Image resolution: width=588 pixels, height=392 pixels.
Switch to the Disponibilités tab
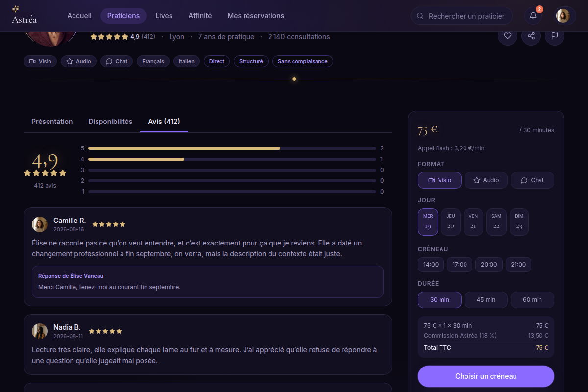[x=110, y=122]
